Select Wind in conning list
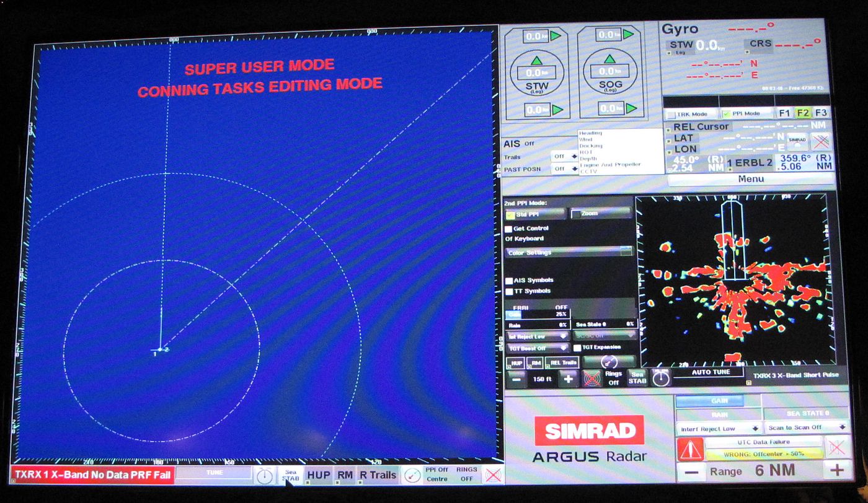The image size is (868, 503). click(x=586, y=139)
